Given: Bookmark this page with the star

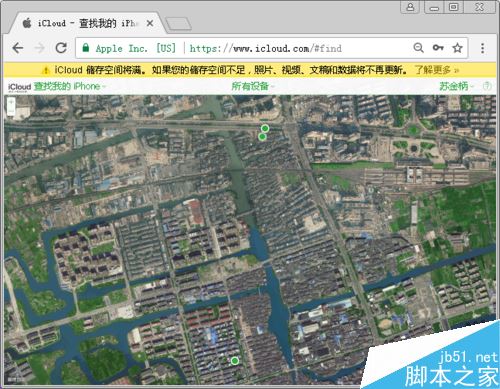Looking at the screenshot, I should [457, 48].
